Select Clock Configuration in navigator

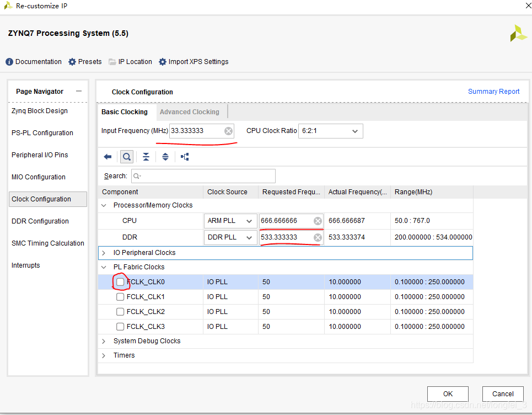coord(48,199)
